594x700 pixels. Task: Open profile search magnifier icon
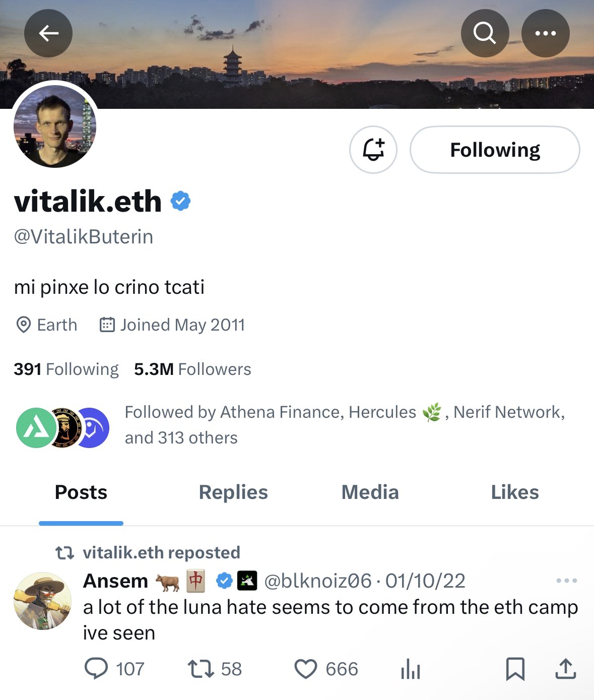point(485,33)
